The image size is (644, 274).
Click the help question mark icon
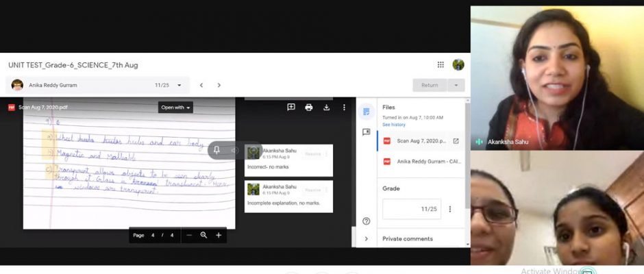tap(366, 221)
